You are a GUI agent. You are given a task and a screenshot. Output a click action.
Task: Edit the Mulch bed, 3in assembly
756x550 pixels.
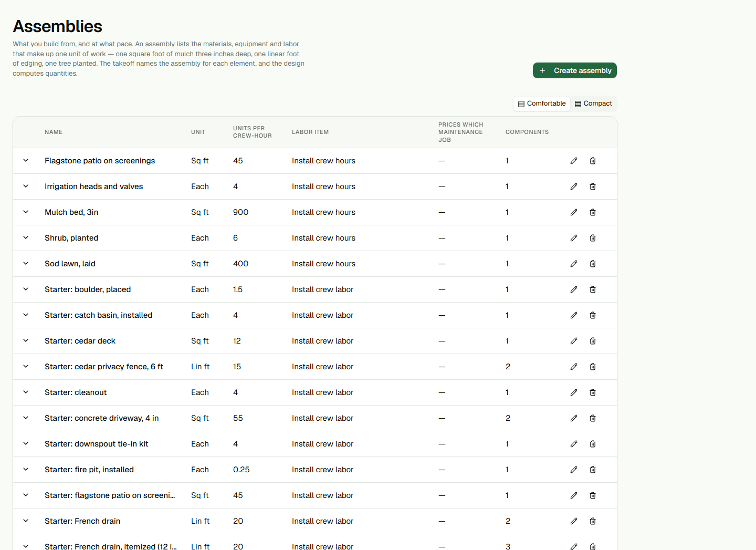click(x=574, y=212)
